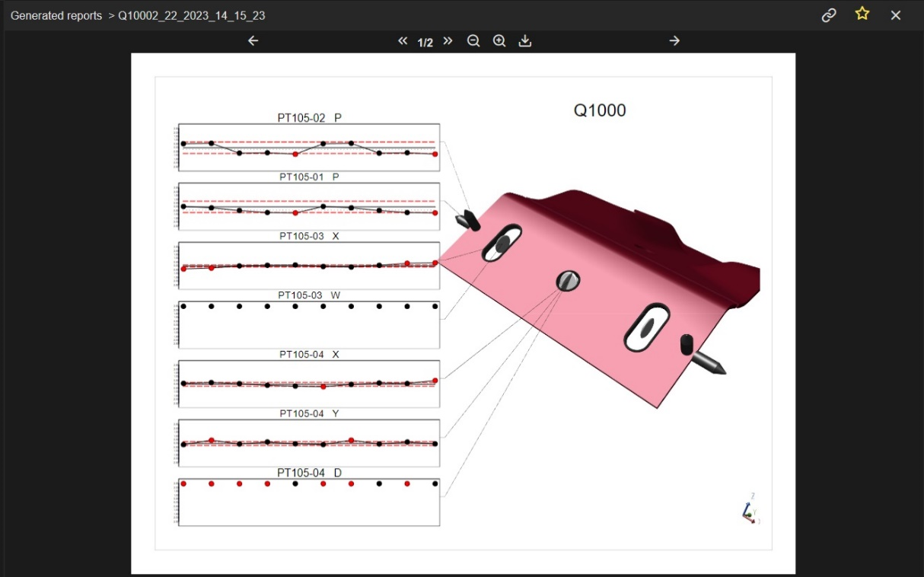Image resolution: width=924 pixels, height=577 pixels.
Task: Click the Q1000 report title
Action: (x=600, y=110)
